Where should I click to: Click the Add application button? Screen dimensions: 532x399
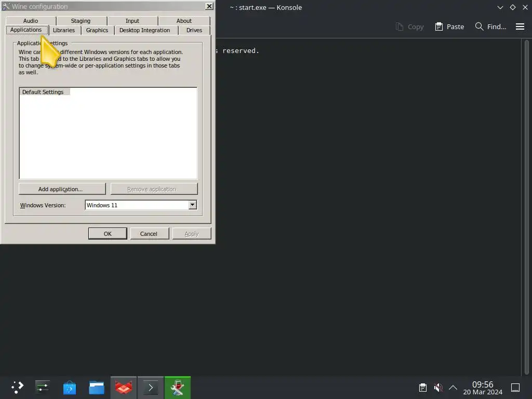(x=62, y=189)
